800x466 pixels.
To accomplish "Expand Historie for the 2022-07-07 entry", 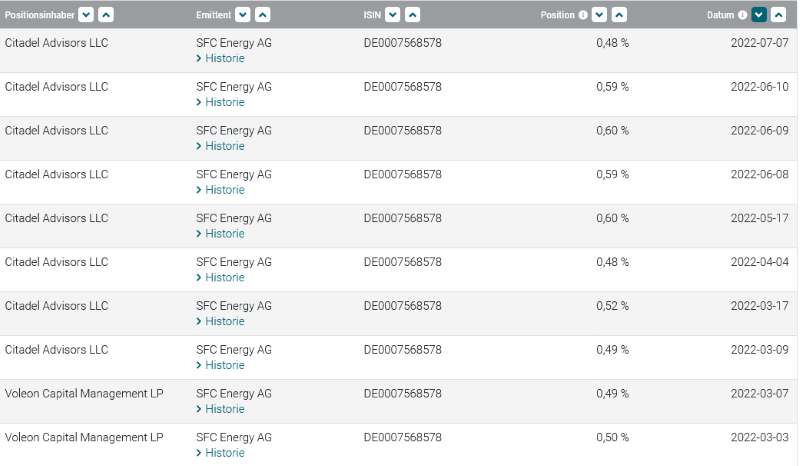I will (221, 58).
